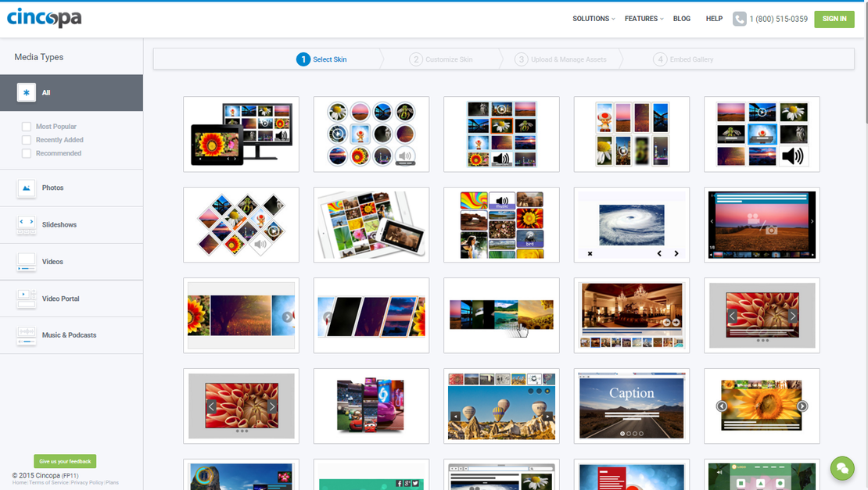Click the Sign In button

[x=834, y=19]
